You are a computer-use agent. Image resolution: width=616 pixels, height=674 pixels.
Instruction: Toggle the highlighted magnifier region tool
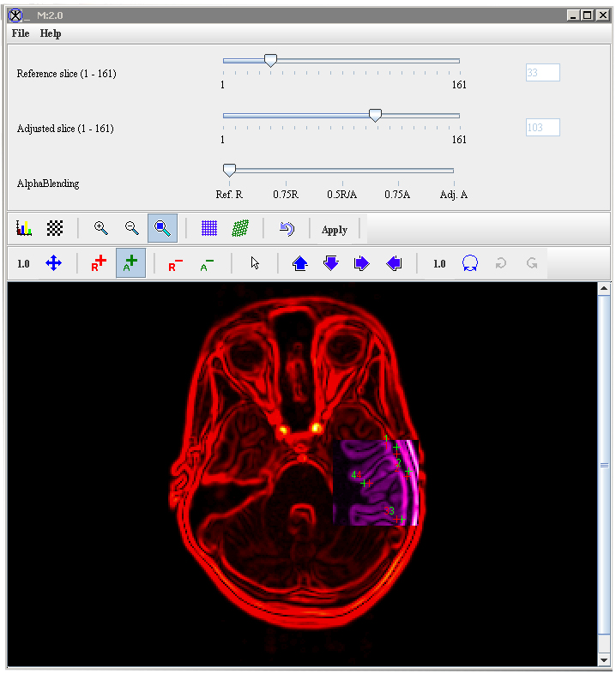[162, 228]
